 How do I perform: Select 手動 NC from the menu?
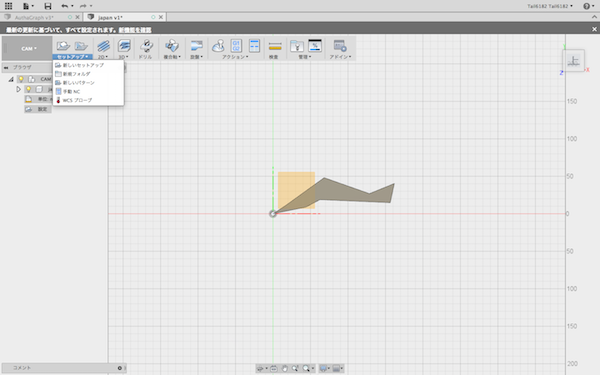tap(88, 91)
